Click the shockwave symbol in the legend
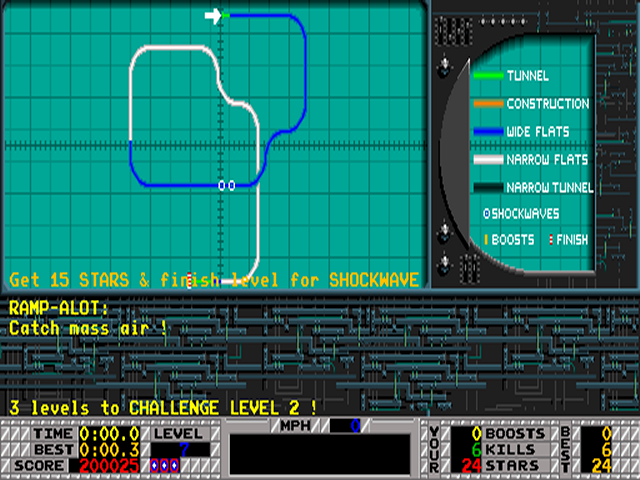This screenshot has width=640, height=480. (487, 213)
